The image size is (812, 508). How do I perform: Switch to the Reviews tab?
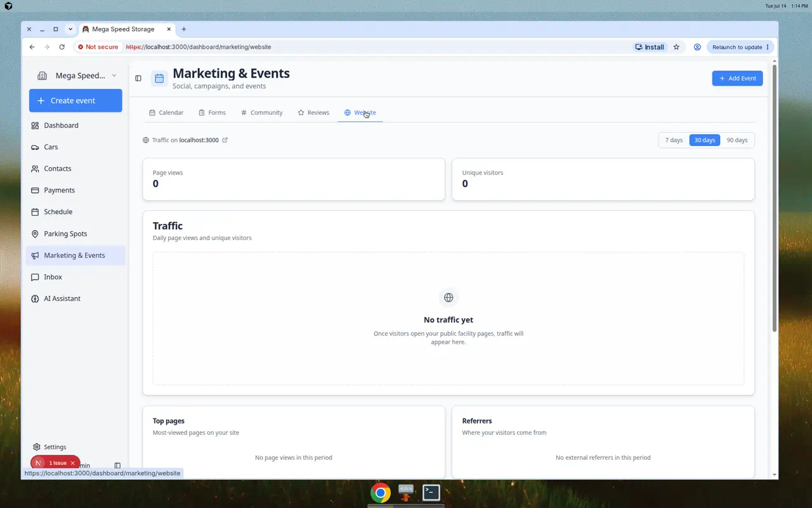[x=313, y=112]
